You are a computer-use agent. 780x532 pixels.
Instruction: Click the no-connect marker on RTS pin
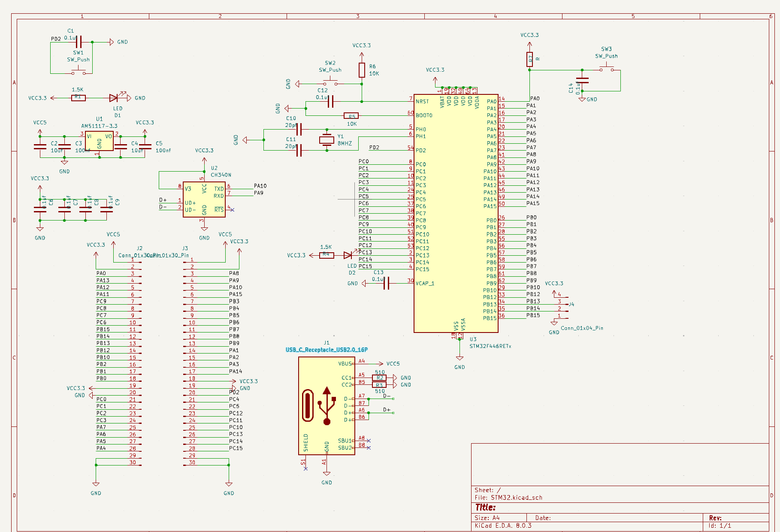232,210
